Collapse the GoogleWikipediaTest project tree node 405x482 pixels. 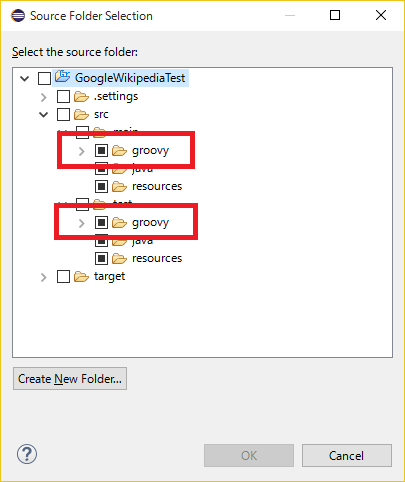[x=25, y=79]
